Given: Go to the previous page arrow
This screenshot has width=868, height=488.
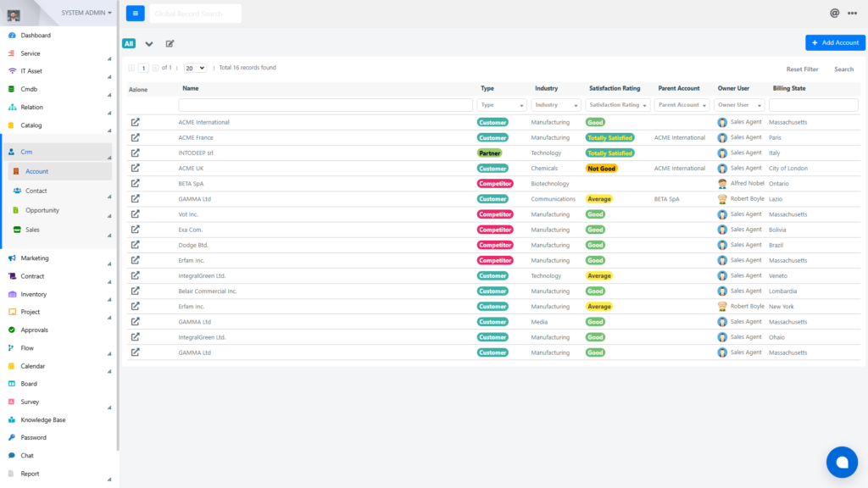Looking at the screenshot, I should coord(131,68).
